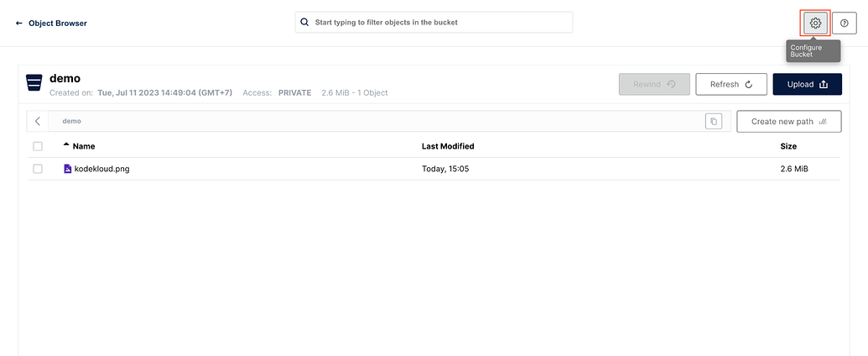Select the demo path breadcrumb

(72, 122)
